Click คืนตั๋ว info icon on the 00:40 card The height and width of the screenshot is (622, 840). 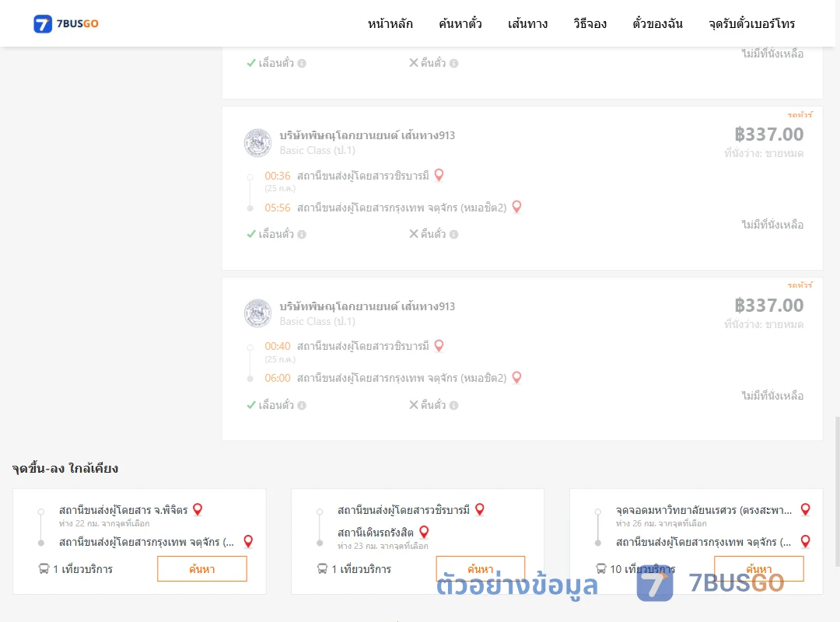tap(453, 405)
